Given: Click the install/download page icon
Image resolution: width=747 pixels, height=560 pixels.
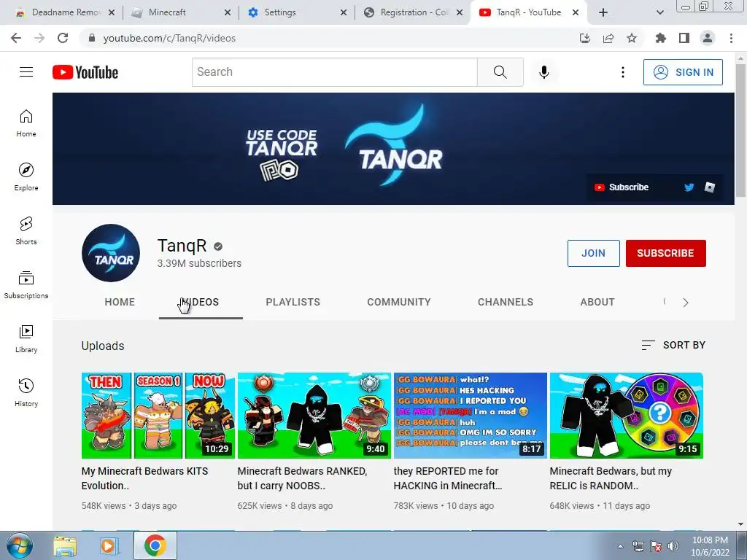Looking at the screenshot, I should [585, 38].
